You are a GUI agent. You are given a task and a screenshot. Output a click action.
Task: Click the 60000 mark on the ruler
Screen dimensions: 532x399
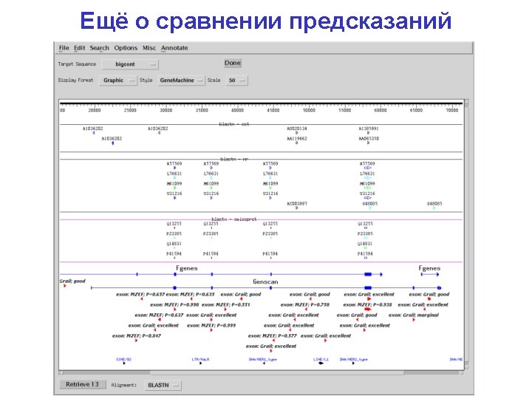[380, 110]
